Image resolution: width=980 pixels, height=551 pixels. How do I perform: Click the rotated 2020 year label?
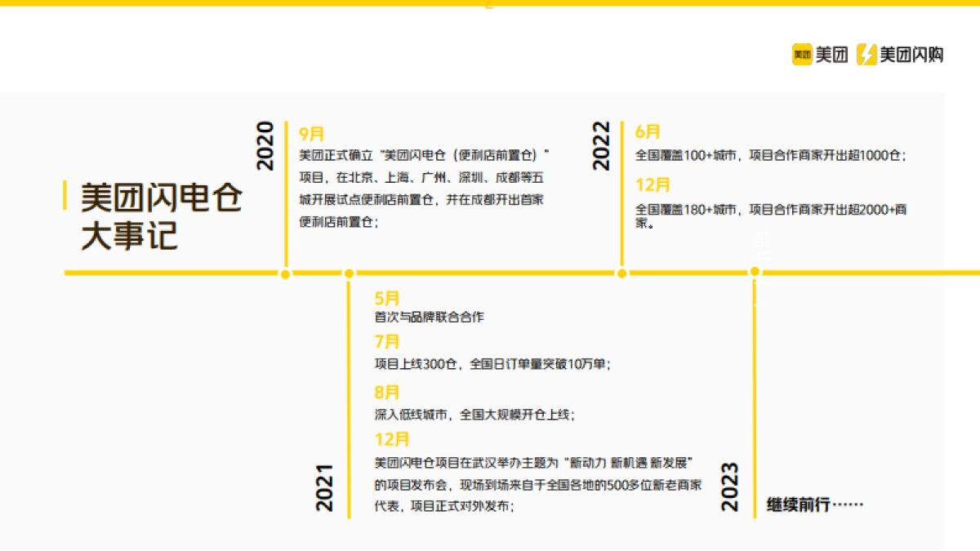tap(265, 146)
